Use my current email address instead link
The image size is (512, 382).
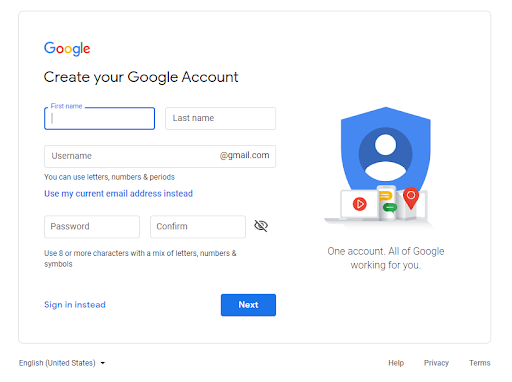(118, 194)
